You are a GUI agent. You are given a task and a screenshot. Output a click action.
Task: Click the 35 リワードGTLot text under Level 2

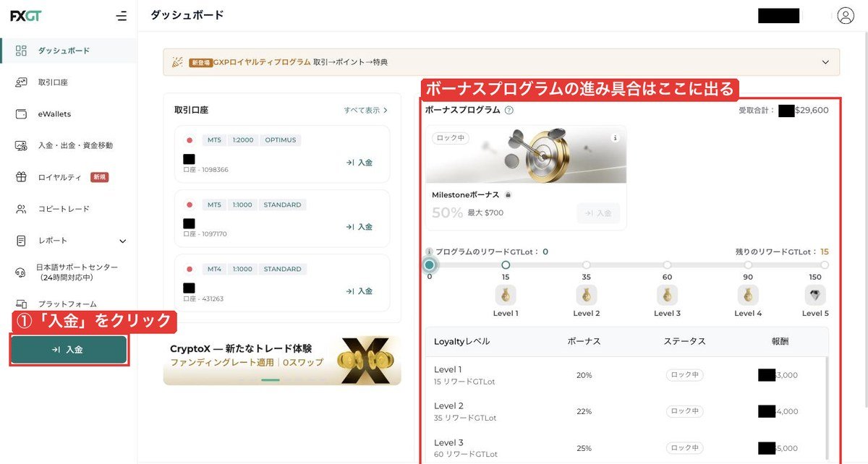pos(466,418)
